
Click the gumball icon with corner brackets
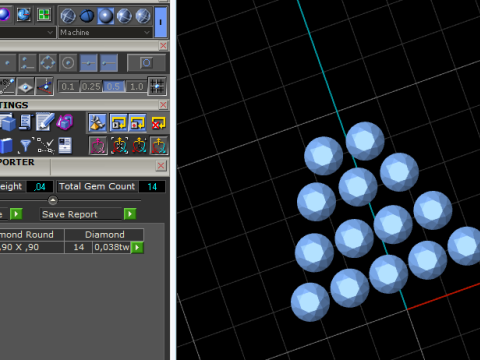[x=119, y=146]
